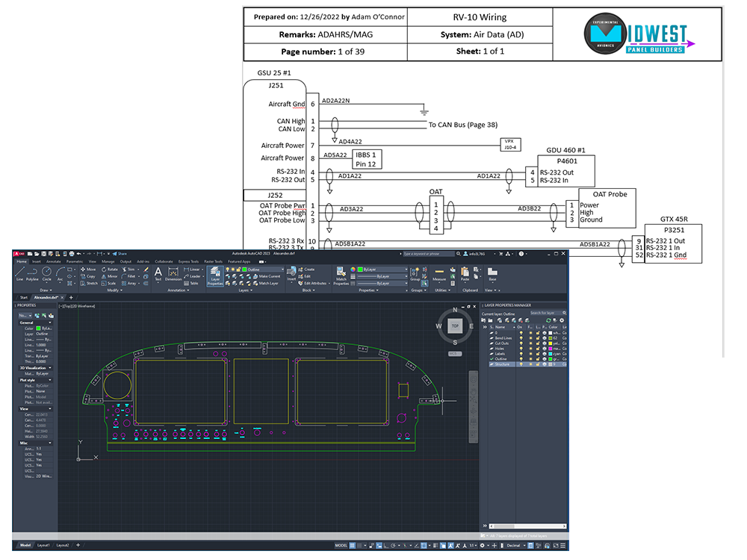Click magenta color swatch of Holes layer
This screenshot has height=560, width=747.
click(x=551, y=349)
